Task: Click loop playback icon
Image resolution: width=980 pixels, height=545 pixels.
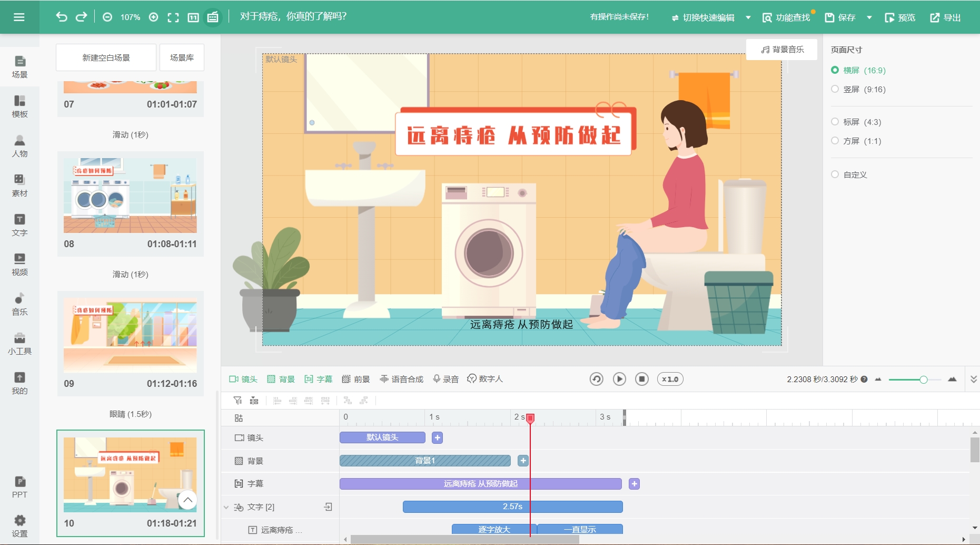Action: [596, 379]
